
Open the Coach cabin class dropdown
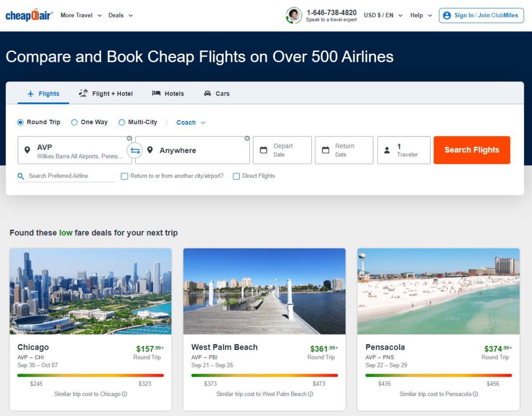[190, 122]
